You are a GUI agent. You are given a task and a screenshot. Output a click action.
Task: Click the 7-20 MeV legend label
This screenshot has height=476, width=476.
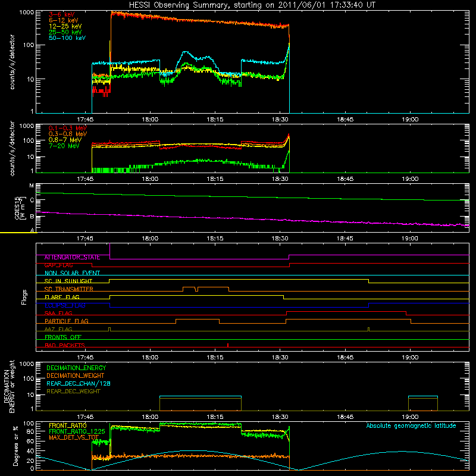pos(64,146)
